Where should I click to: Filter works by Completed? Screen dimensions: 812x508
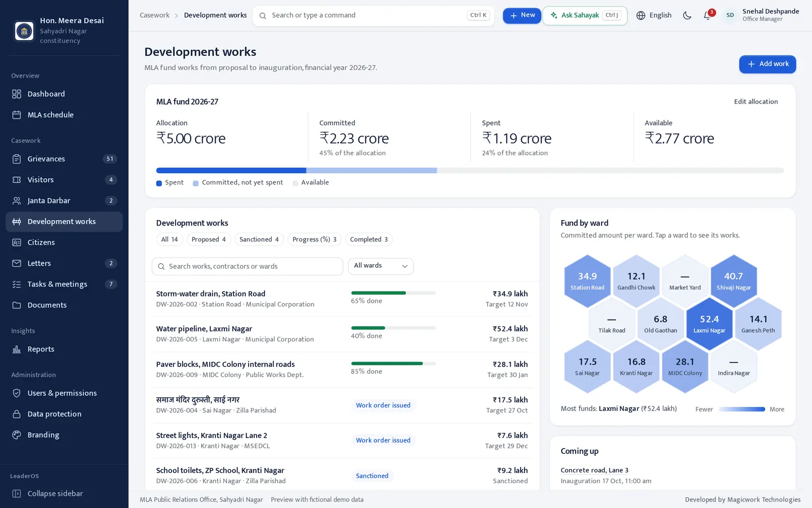(369, 239)
